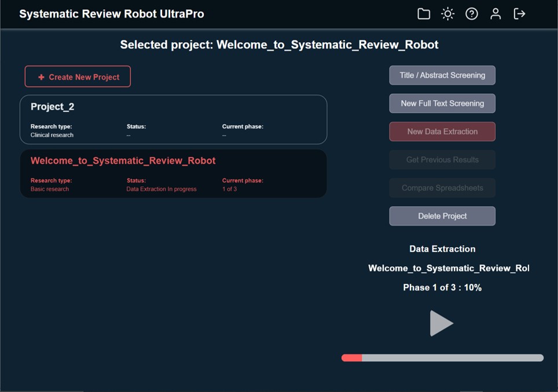
Task: Open help question mark icon
Action: 472,14
